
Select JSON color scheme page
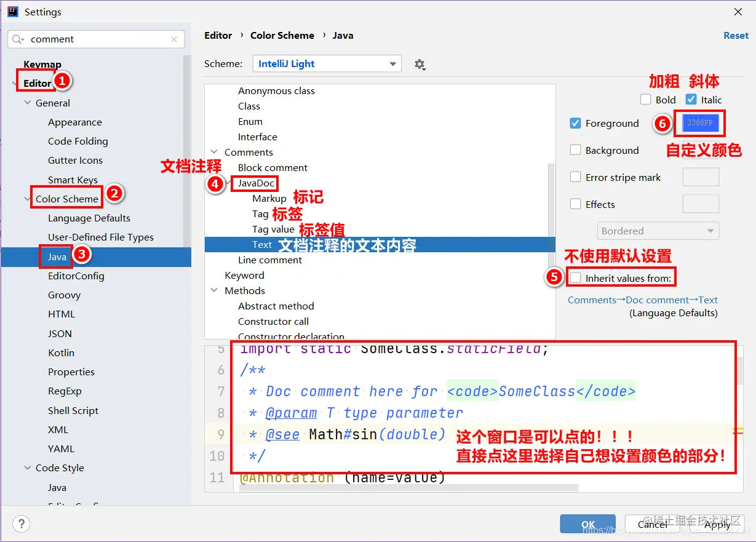(60, 333)
